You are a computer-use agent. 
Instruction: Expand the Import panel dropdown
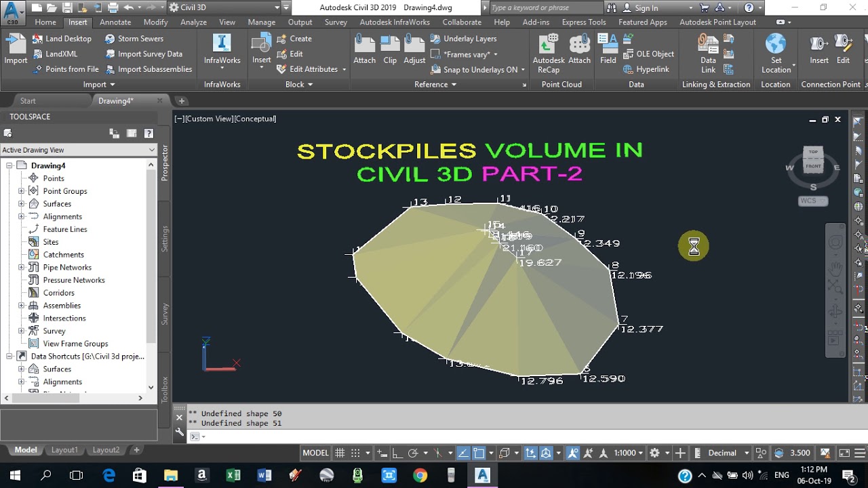coord(99,85)
